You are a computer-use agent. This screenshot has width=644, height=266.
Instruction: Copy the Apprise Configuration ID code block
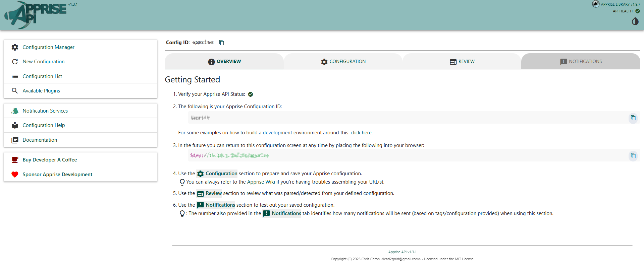[x=633, y=118]
